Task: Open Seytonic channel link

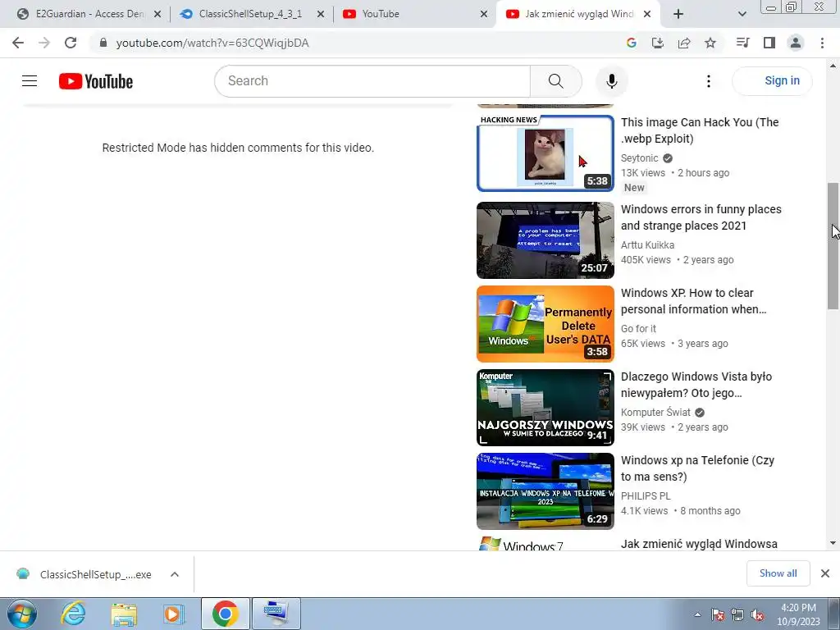Action: [x=639, y=158]
